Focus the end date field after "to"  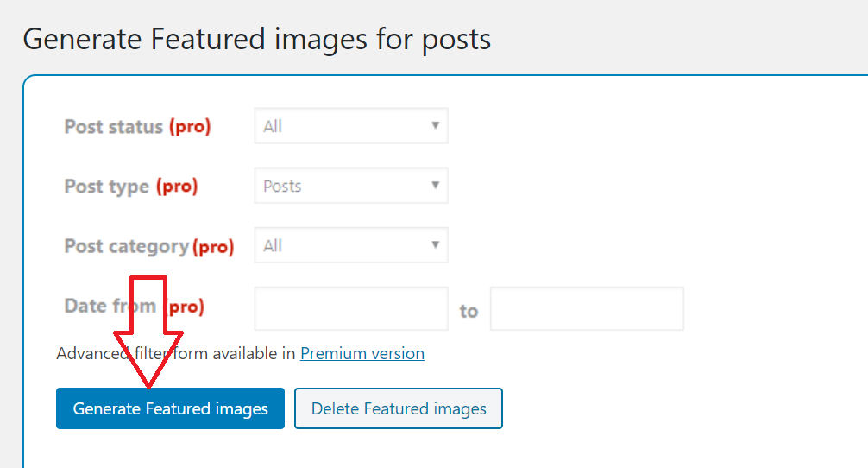pos(587,308)
